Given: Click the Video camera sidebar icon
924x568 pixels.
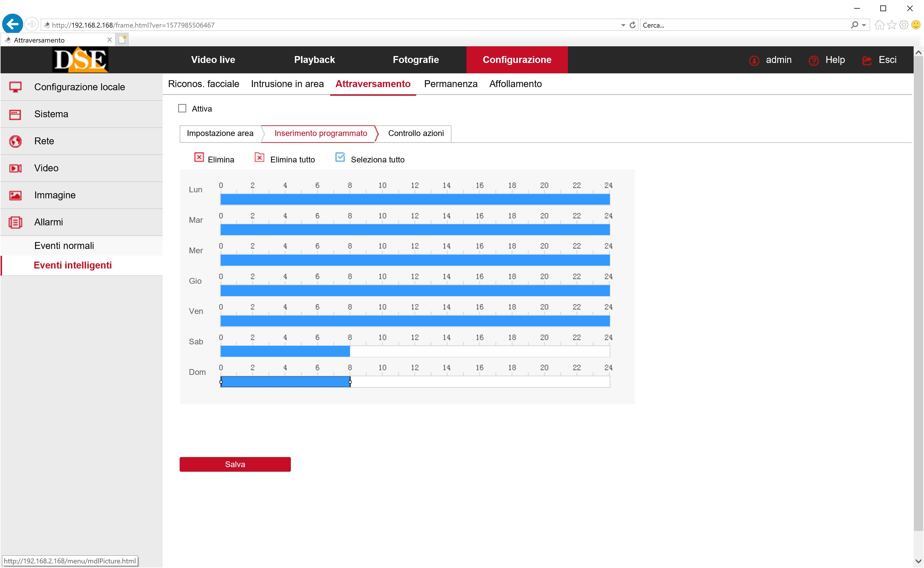Looking at the screenshot, I should pyautogui.click(x=15, y=168).
